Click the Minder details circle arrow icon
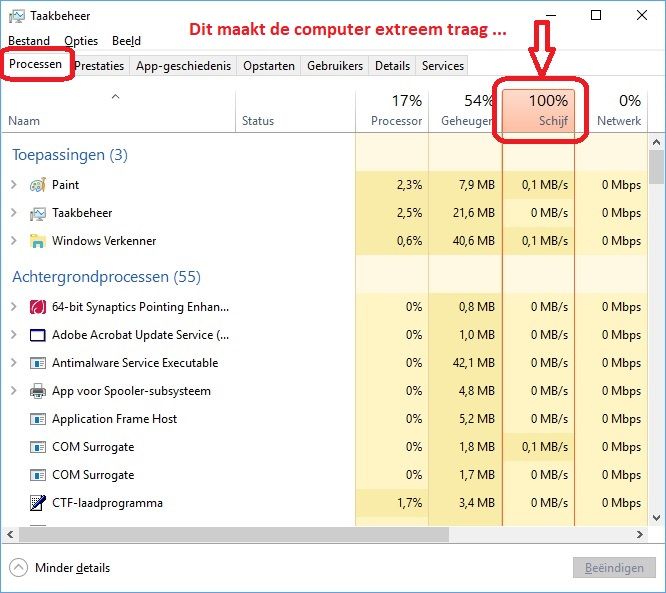The width and height of the screenshot is (666, 593). tap(18, 568)
